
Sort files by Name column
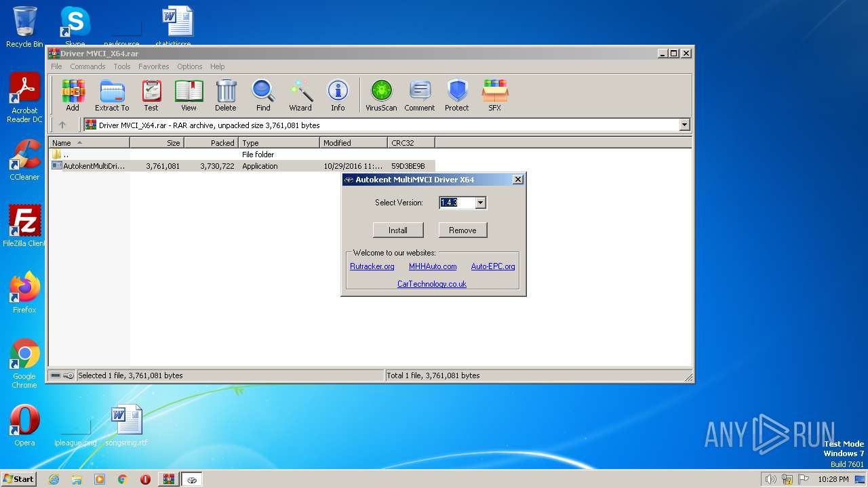[x=89, y=142]
